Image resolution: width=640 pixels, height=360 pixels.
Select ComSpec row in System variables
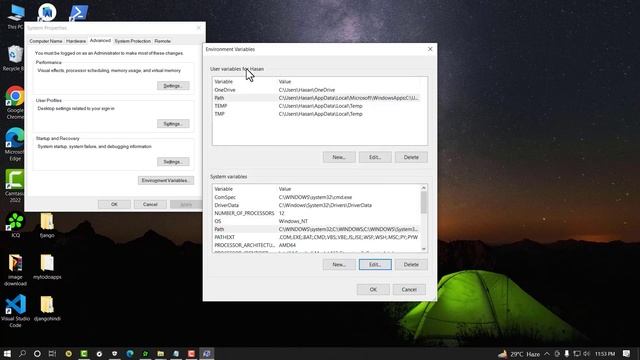point(316,197)
